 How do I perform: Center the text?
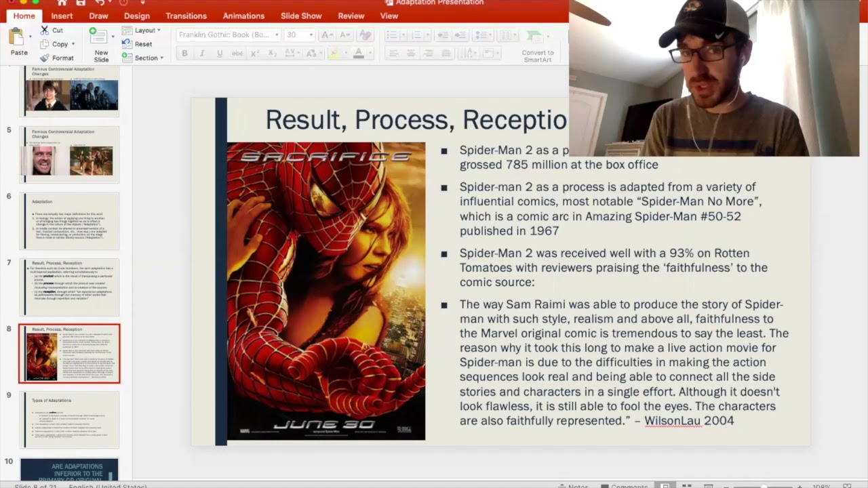(x=411, y=53)
